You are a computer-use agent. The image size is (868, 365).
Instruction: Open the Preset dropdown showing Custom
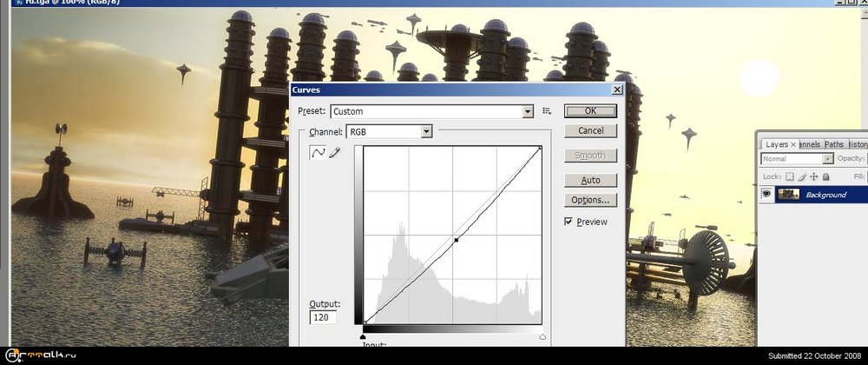pyautogui.click(x=432, y=111)
